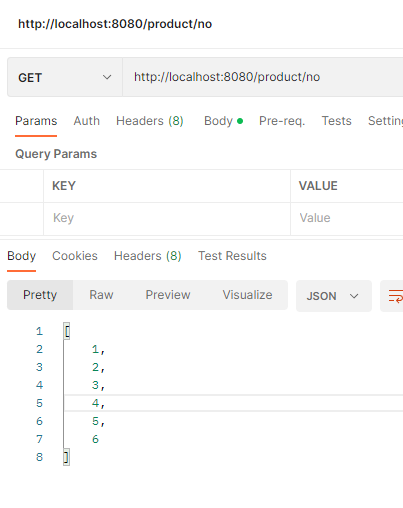Open the Test Results tab
403x508 pixels.
(232, 256)
